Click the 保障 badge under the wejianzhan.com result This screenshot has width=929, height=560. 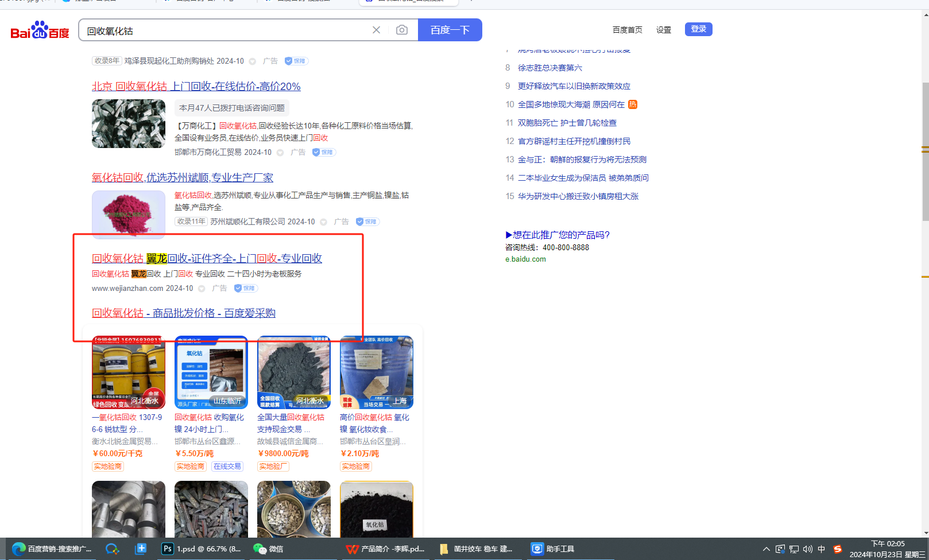tap(246, 289)
